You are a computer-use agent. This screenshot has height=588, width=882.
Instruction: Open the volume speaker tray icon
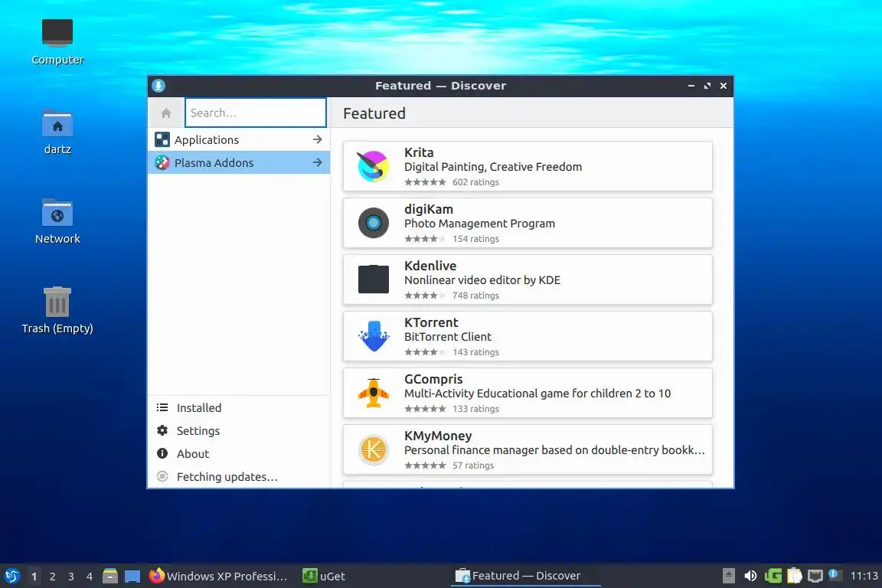pyautogui.click(x=750, y=576)
